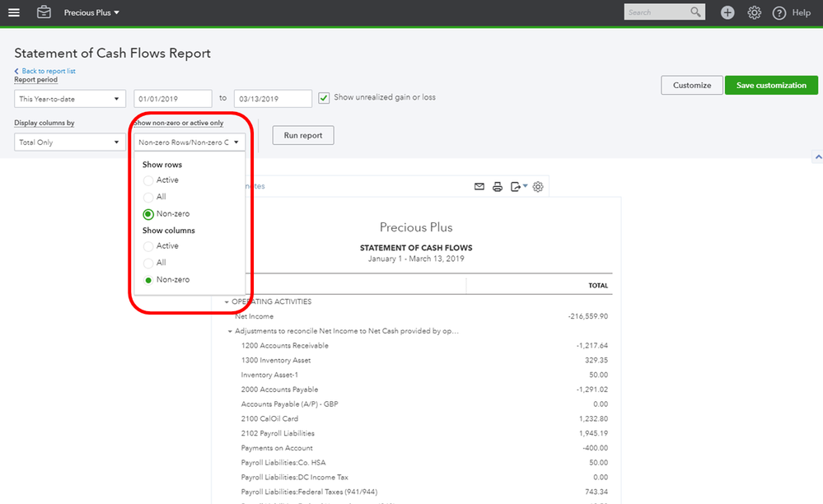Open the top bar settings gear

click(x=754, y=12)
